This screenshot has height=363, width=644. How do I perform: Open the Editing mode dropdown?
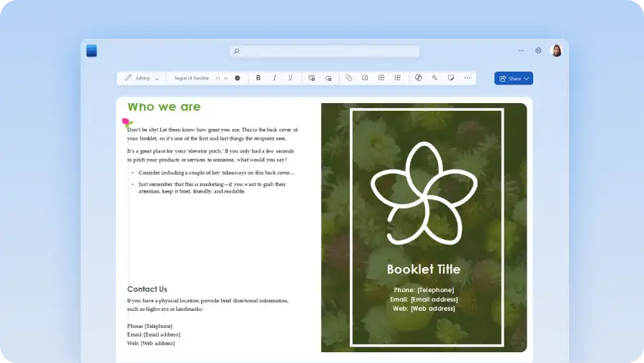[x=142, y=78]
